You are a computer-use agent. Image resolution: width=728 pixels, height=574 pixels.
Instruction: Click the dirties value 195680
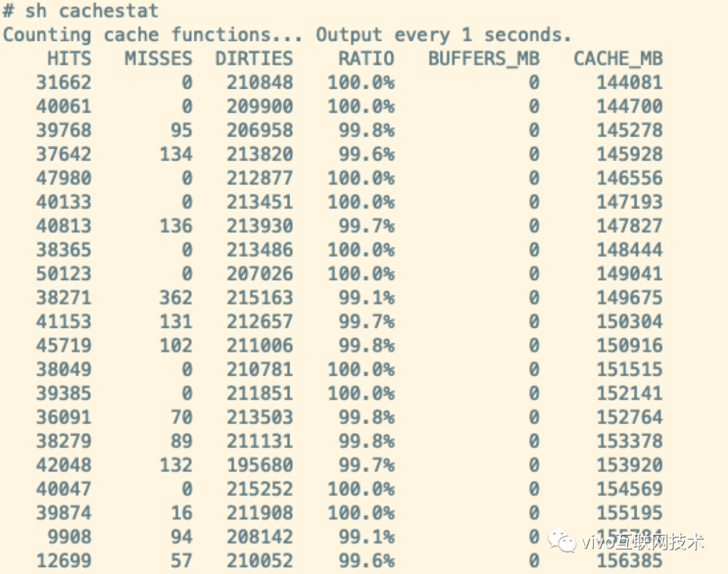[260, 465]
